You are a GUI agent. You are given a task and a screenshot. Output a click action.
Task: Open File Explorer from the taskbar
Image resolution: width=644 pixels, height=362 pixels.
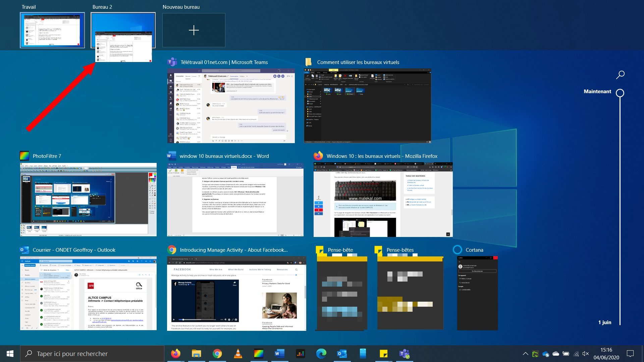196,354
